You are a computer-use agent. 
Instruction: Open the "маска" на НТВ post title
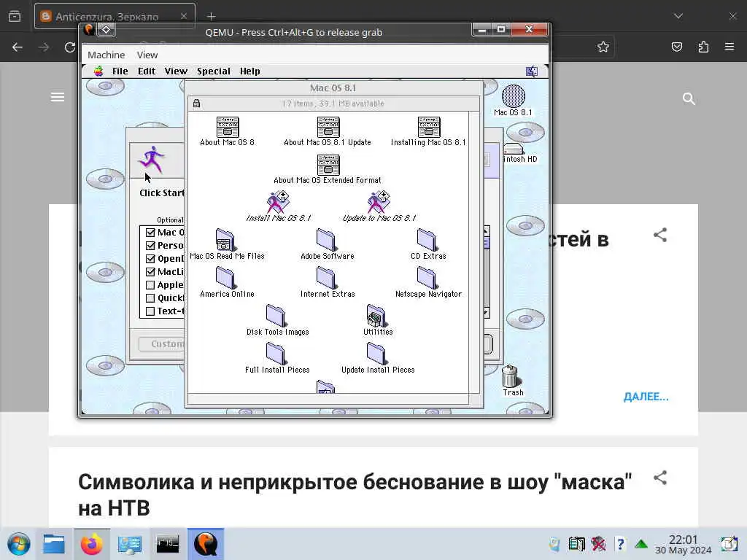(355, 495)
